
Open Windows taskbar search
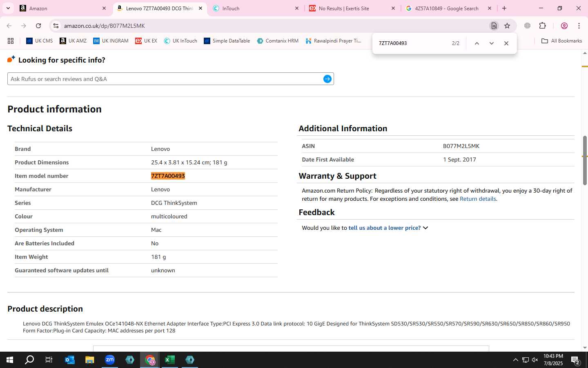point(29,360)
